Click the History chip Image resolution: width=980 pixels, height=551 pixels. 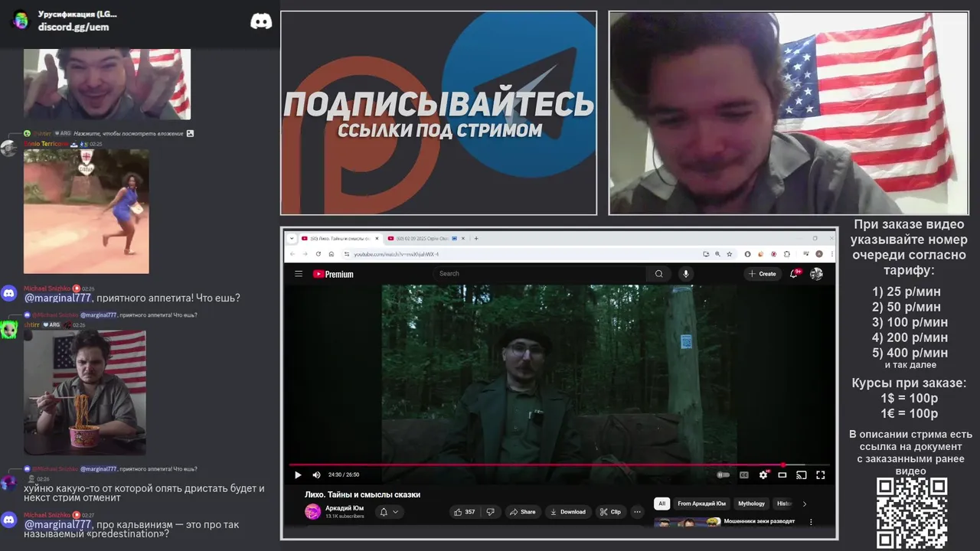coord(784,504)
